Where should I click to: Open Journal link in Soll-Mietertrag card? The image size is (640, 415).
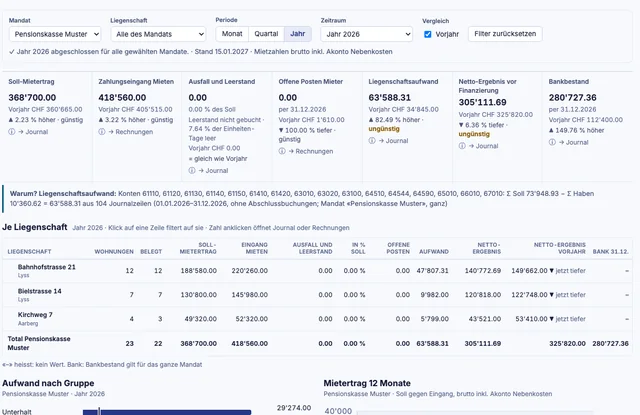(x=33, y=132)
